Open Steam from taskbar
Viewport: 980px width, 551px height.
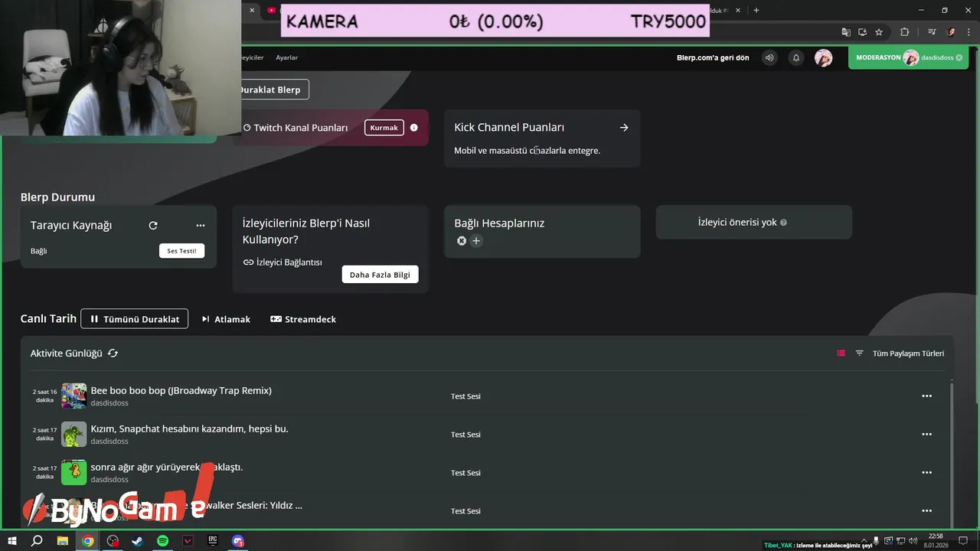(137, 541)
